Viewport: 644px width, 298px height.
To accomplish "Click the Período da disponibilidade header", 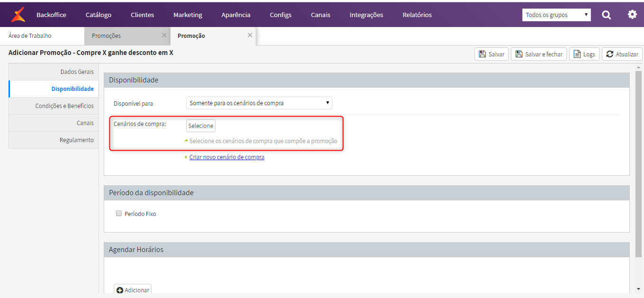I will point(367,193).
